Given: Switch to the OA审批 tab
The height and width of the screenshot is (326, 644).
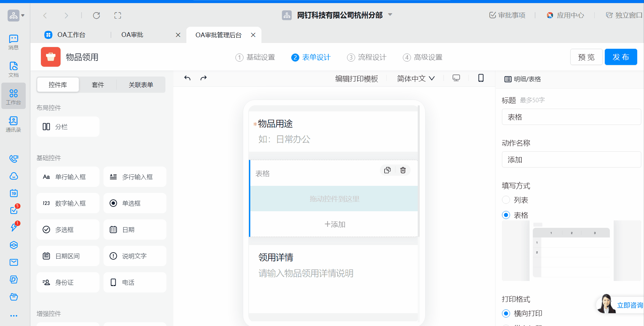Looking at the screenshot, I should 132,35.
